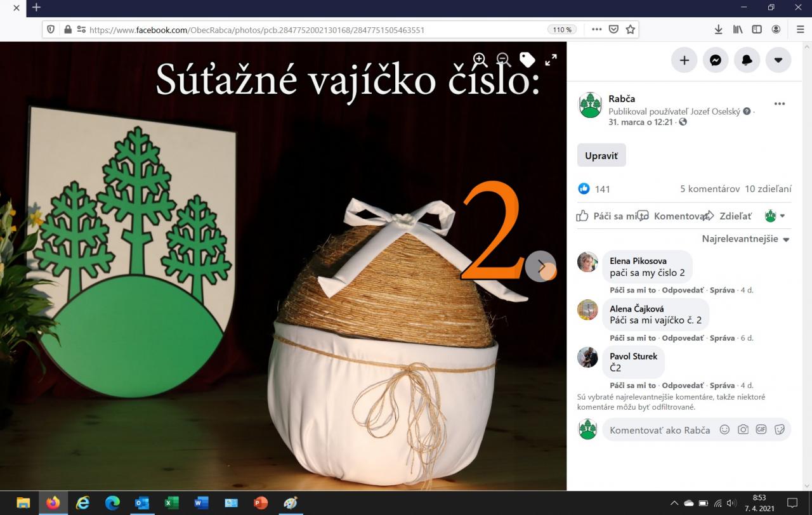Click the tag photo icon
The image size is (812, 515).
[527, 60]
